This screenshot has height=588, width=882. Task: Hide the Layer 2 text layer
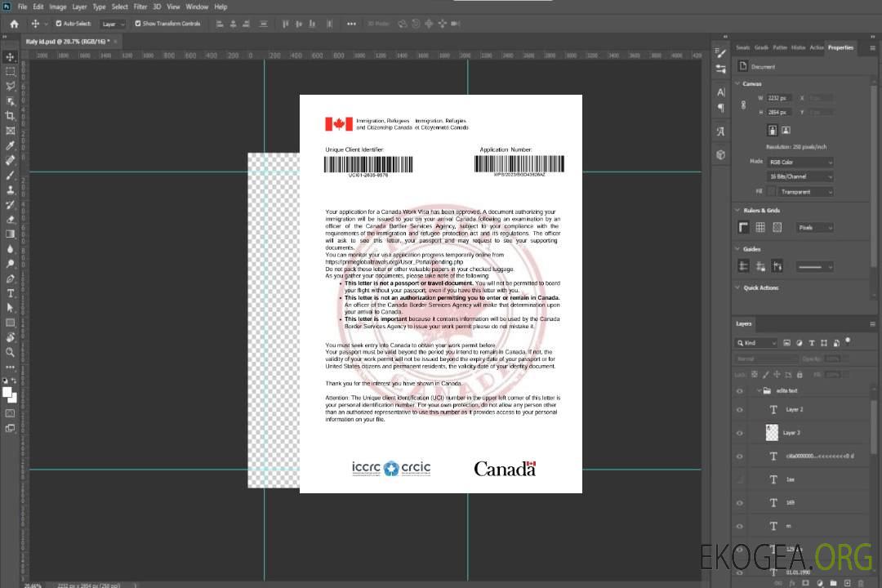click(740, 410)
